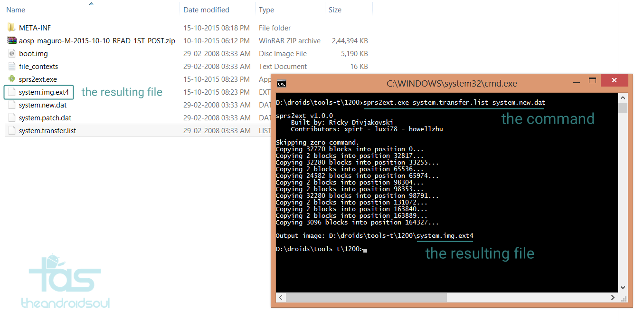
Task: Sort files by Size column header
Action: pos(335,10)
